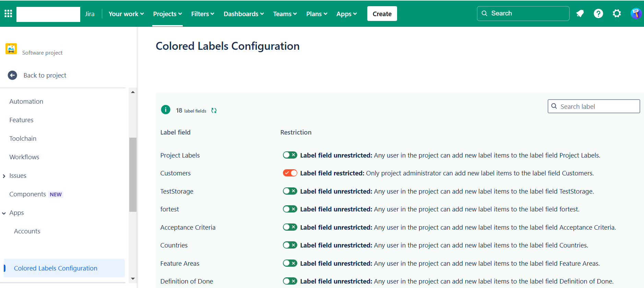644x288 pixels.
Task: Disable restriction on the Customers field
Action: [290, 173]
